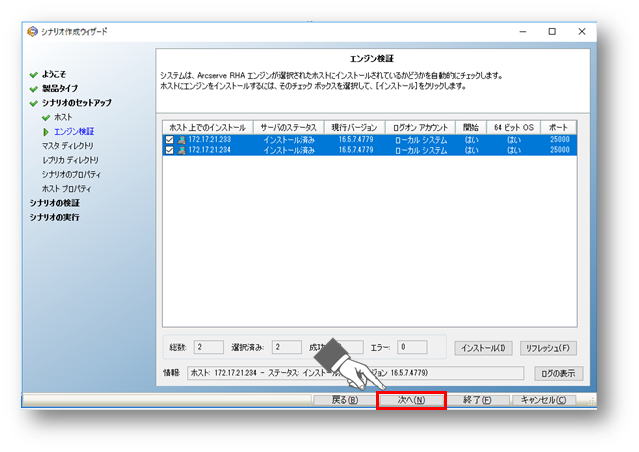Screen dimensions: 639x452
Task: Select the シナリオの実行 step
Action: (x=55, y=217)
